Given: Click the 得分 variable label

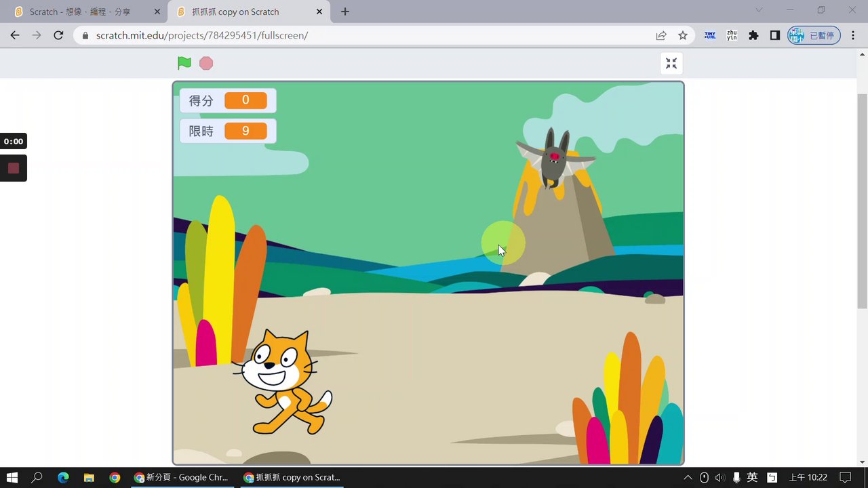Looking at the screenshot, I should (x=201, y=100).
